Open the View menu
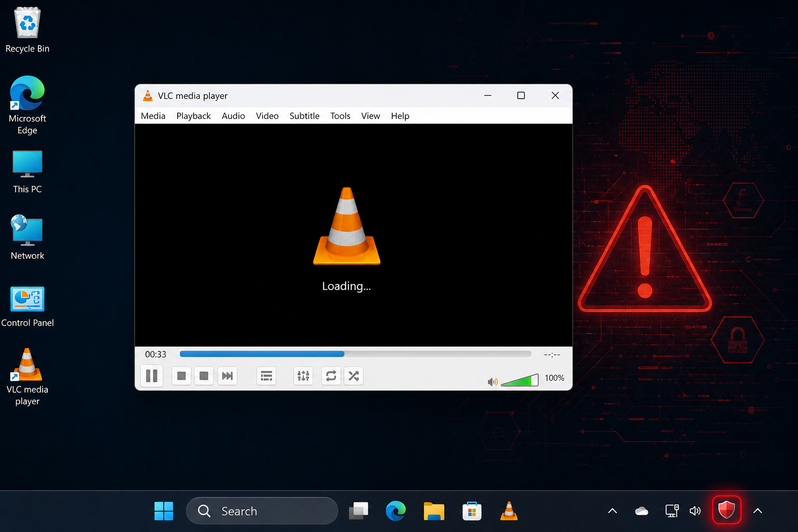 click(370, 116)
